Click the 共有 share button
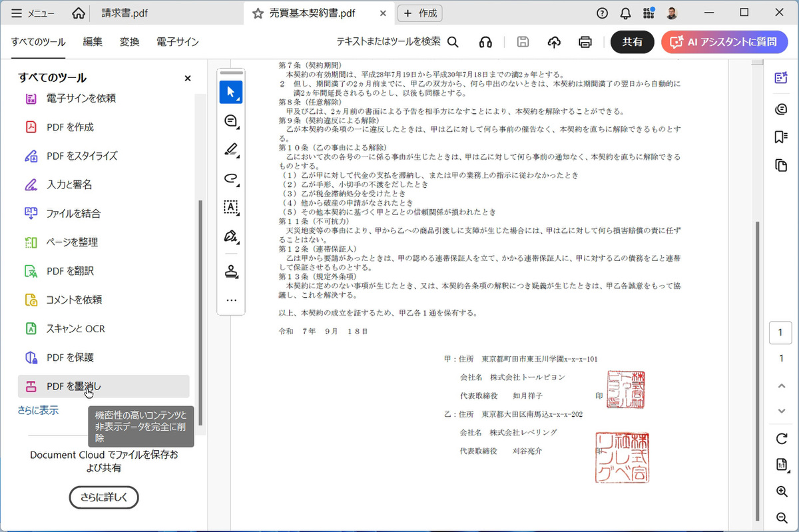Viewport: 799px width, 532px height. click(x=633, y=42)
